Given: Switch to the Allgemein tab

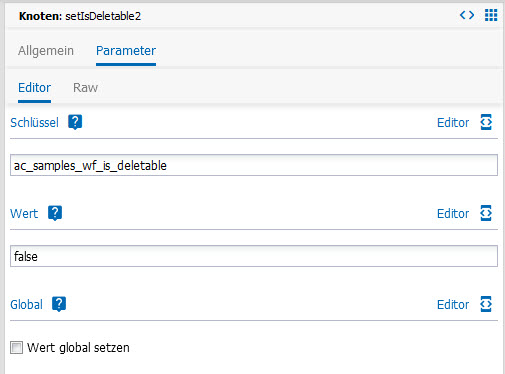Looking at the screenshot, I should point(46,51).
